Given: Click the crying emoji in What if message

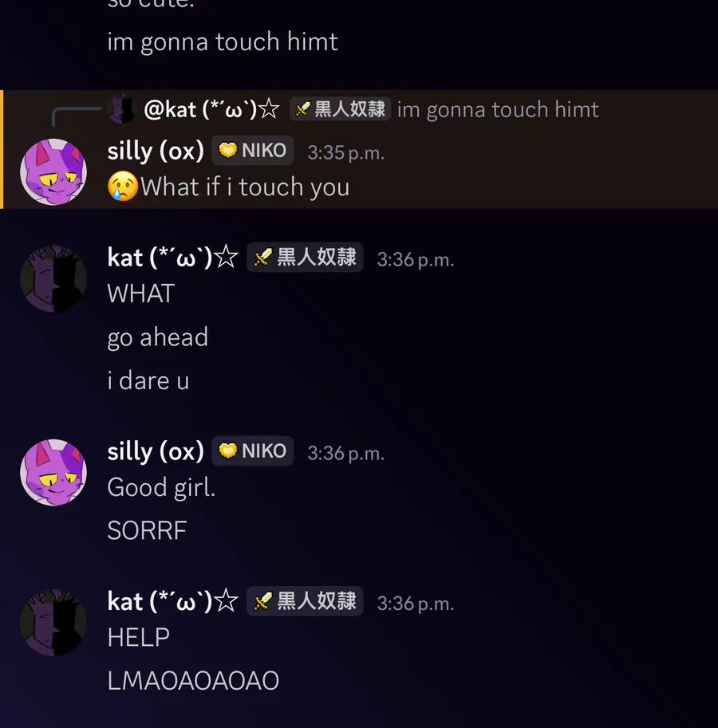Looking at the screenshot, I should [x=123, y=187].
